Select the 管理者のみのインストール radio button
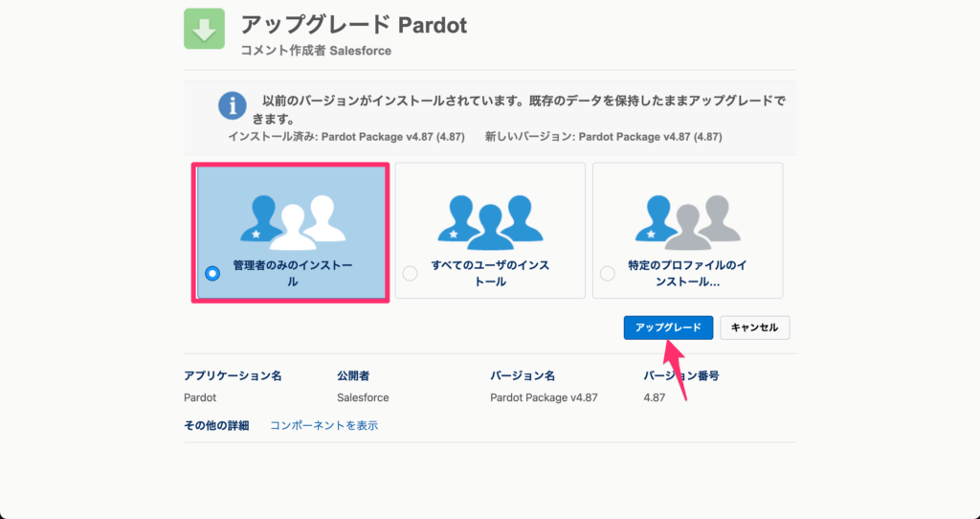The width and height of the screenshot is (980, 519). point(212,273)
